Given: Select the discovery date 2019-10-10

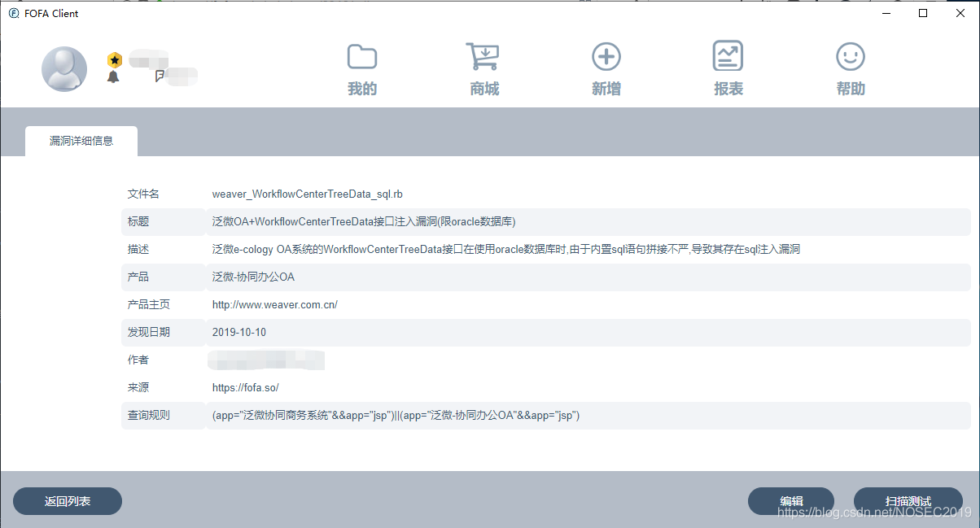Looking at the screenshot, I should coord(237,332).
